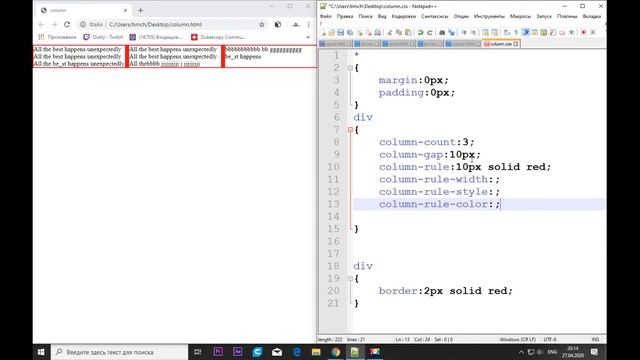Click the Chrome address bar with column.html

(x=171, y=24)
